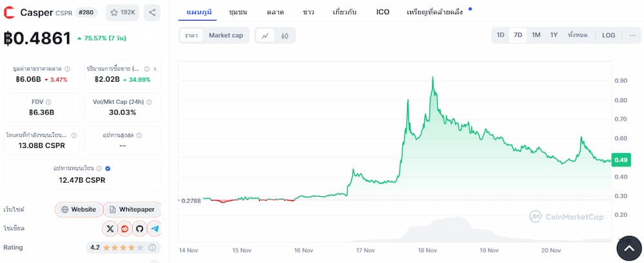
Task: Open the Whitepaper link button
Action: pyautogui.click(x=132, y=209)
